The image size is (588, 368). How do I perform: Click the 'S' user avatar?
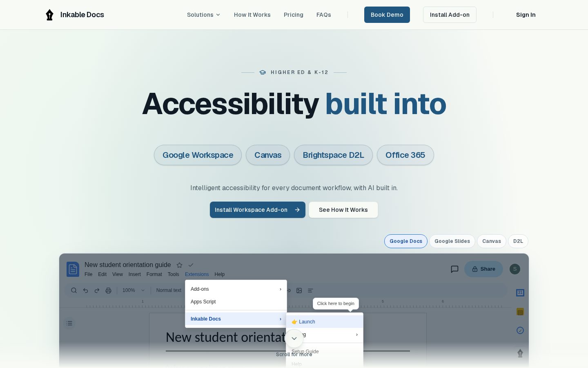pyautogui.click(x=515, y=269)
